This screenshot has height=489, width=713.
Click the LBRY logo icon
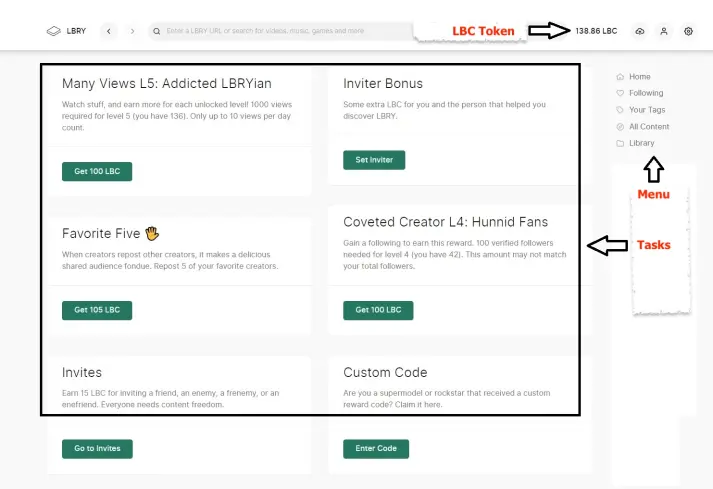[x=54, y=31]
